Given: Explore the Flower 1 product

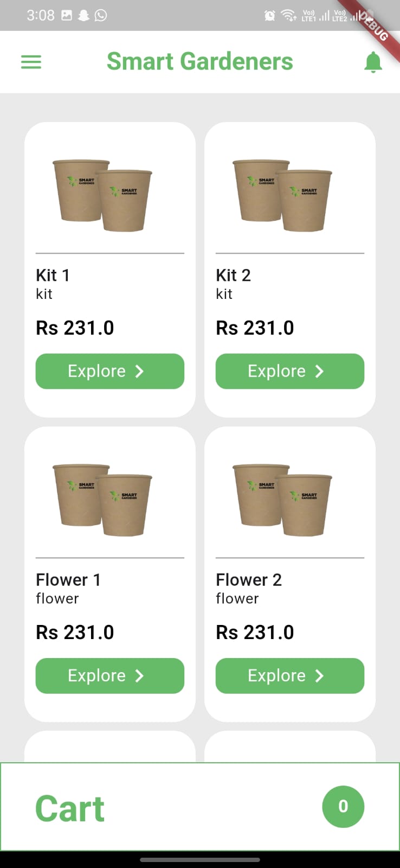Looking at the screenshot, I should 110,675.
